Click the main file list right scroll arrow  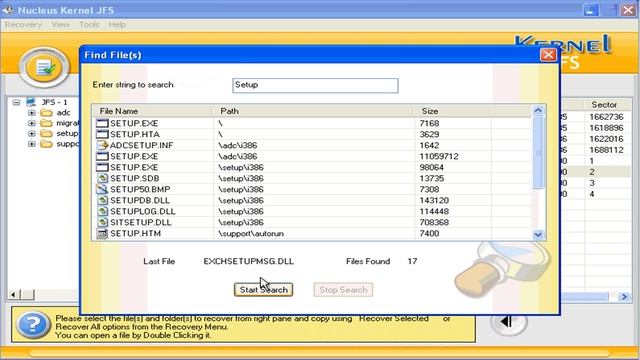click(x=624, y=297)
